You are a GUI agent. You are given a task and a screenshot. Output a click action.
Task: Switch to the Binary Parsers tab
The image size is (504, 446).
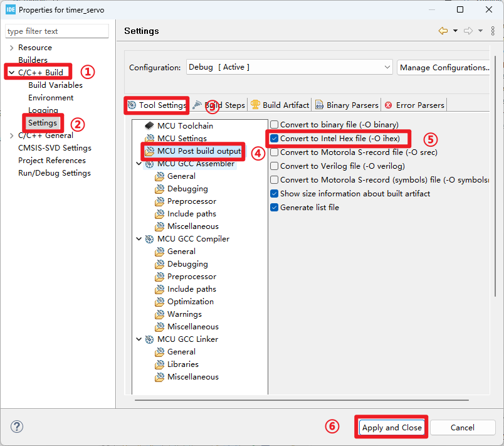coord(347,105)
